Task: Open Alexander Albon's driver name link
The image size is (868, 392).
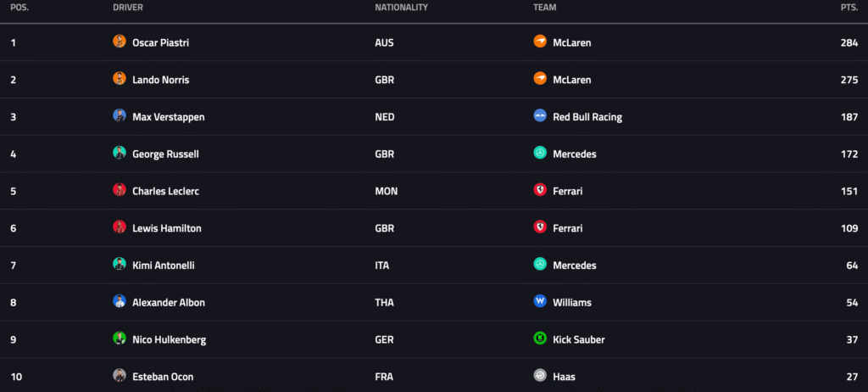Action: [168, 302]
